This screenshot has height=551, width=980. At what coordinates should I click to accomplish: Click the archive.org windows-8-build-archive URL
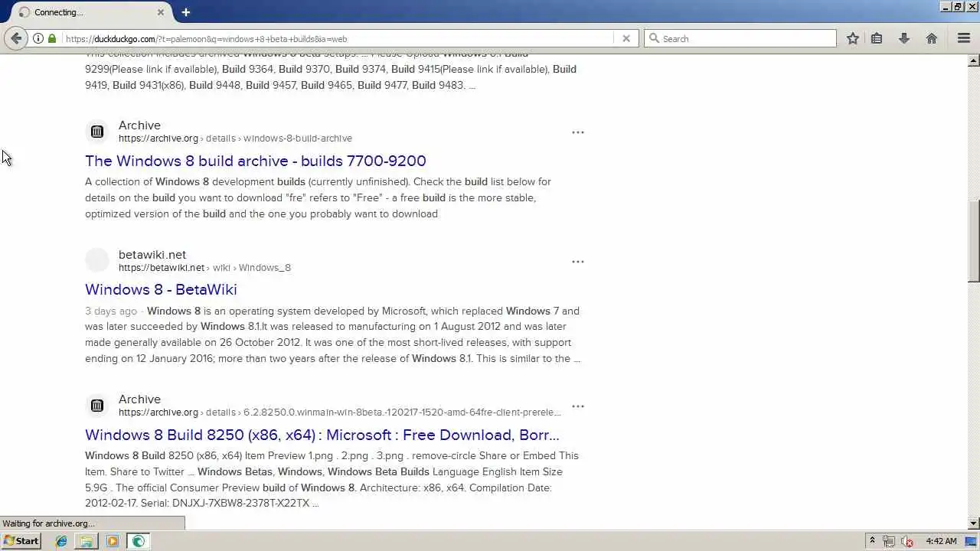pos(235,139)
